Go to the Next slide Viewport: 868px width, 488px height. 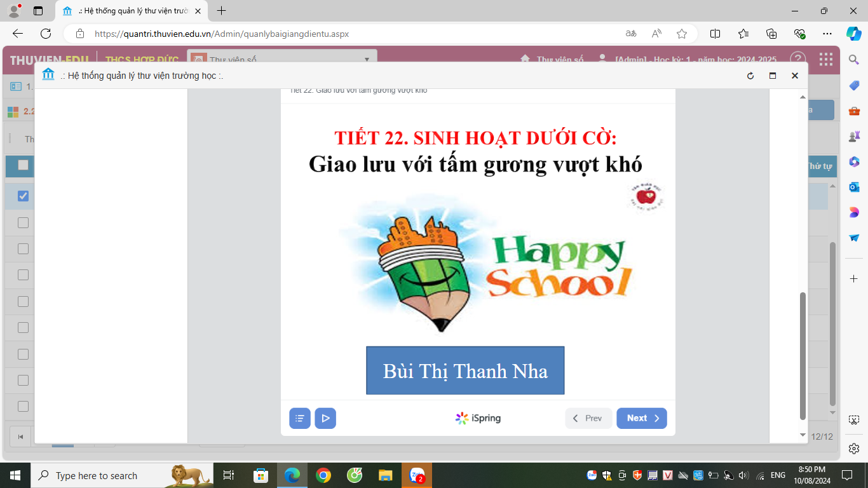point(642,418)
